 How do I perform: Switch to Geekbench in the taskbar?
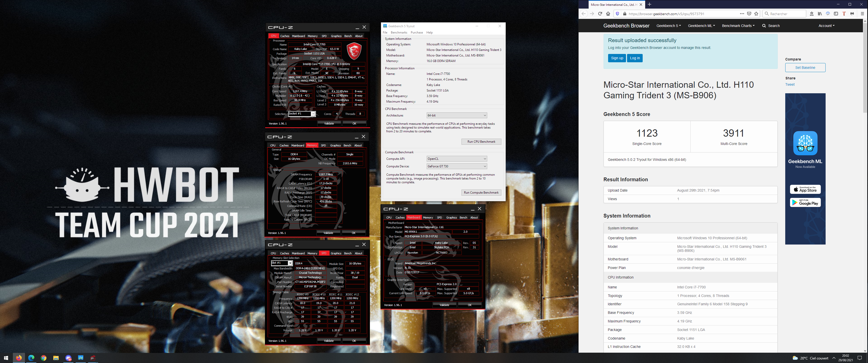pos(80,358)
